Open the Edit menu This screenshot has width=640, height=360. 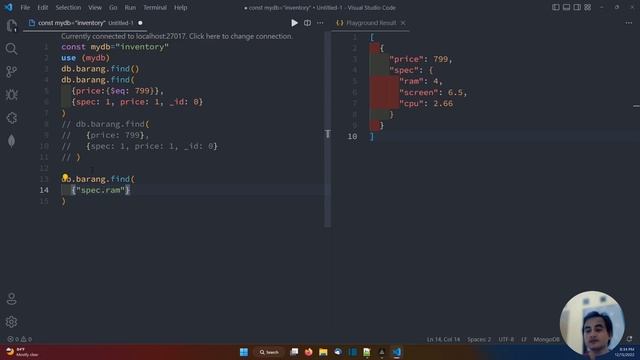coord(42,7)
